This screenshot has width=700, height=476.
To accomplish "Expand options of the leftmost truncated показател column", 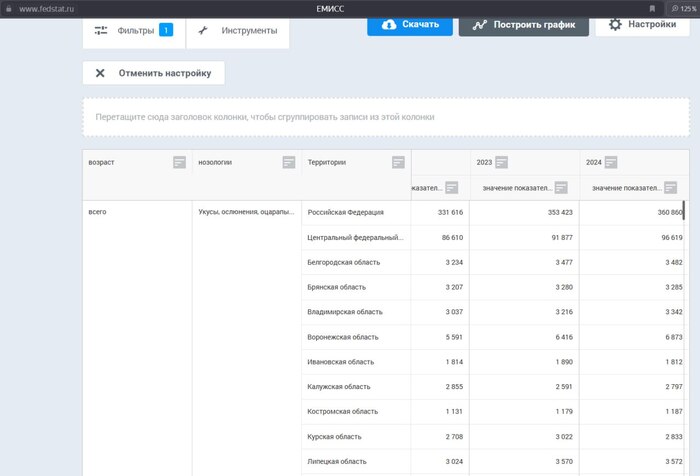I will pyautogui.click(x=452, y=187).
